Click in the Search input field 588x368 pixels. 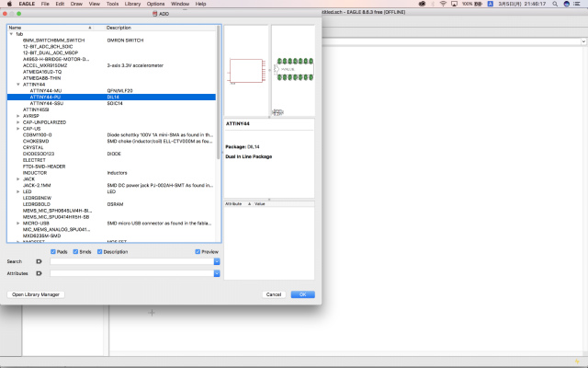coord(132,261)
